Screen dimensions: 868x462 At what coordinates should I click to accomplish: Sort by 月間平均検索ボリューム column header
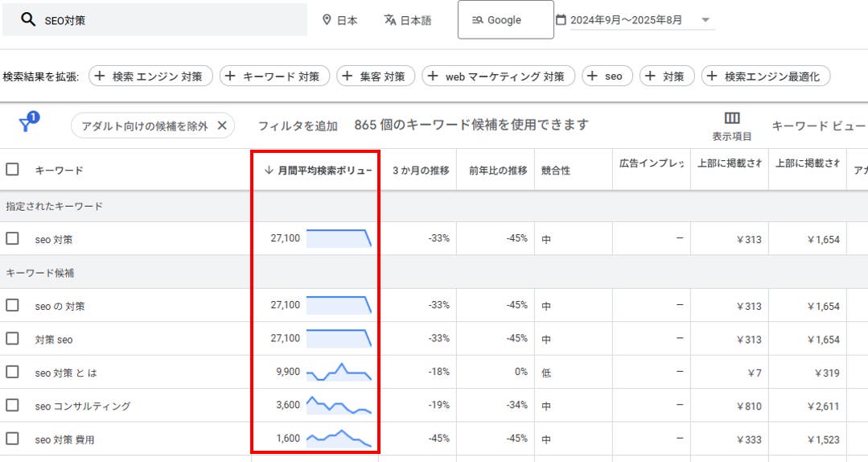[x=318, y=170]
